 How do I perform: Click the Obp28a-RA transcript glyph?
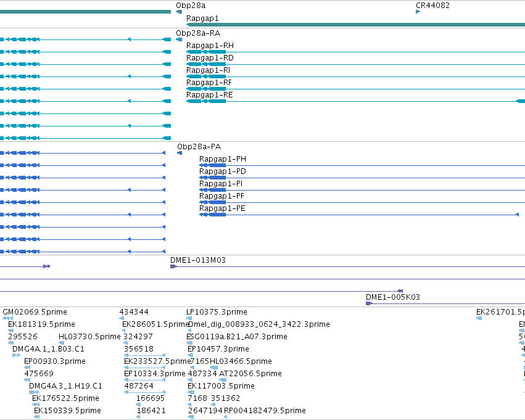[179, 39]
